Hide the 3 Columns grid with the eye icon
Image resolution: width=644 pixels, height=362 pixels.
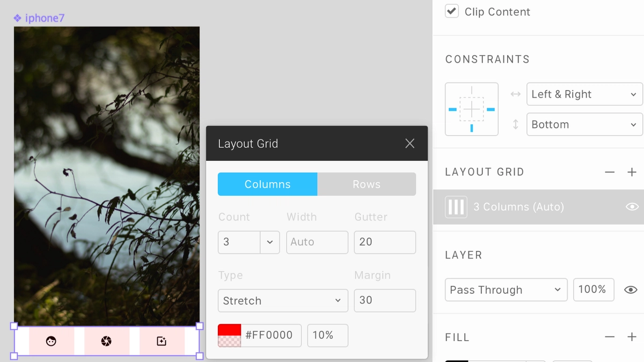pos(632,206)
